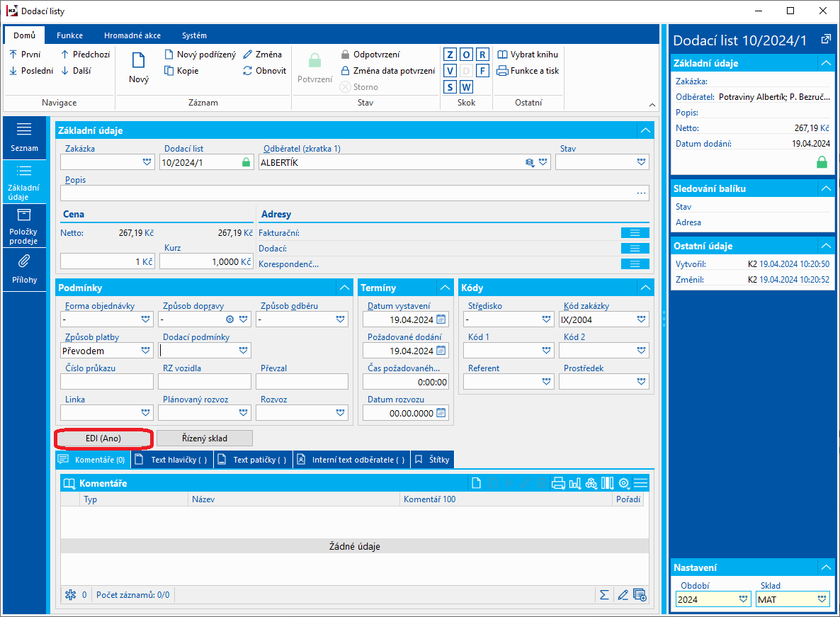Viewport: 840px width, 617px height.
Task: Jump via the R skok icon
Action: coord(482,55)
